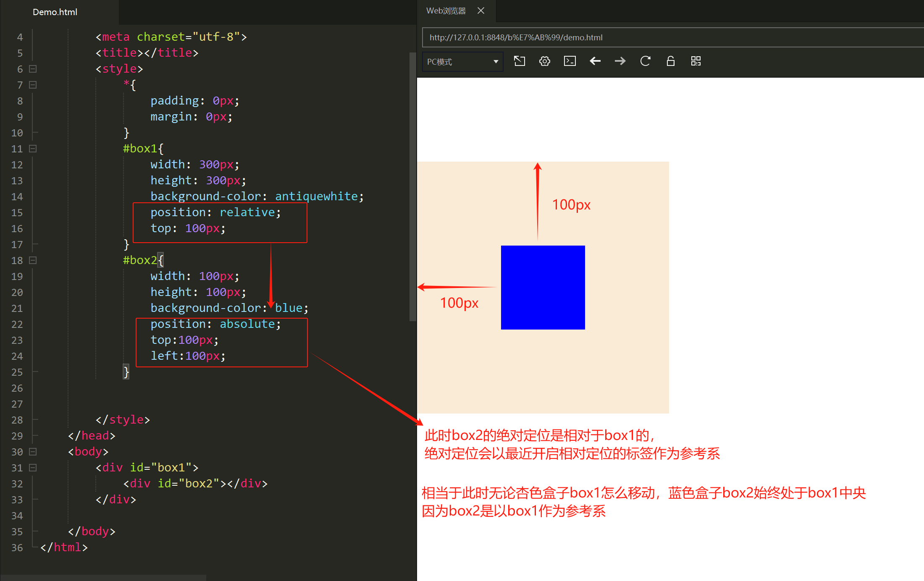Open the browser settings gear icon
This screenshot has height=581, width=924.
tap(544, 61)
